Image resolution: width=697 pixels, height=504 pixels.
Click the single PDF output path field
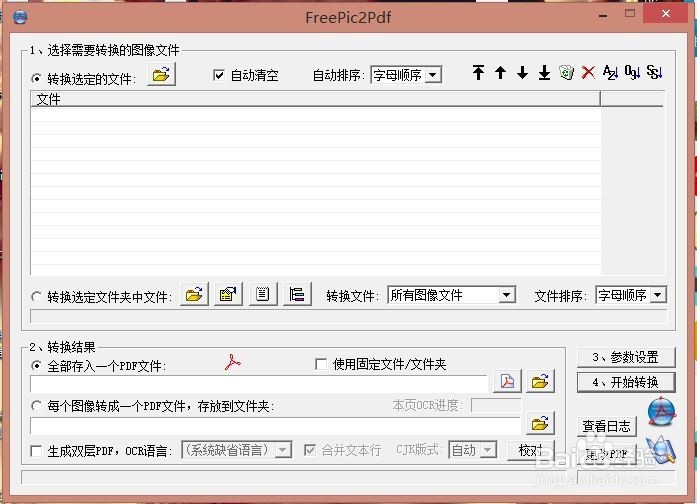pos(259,384)
